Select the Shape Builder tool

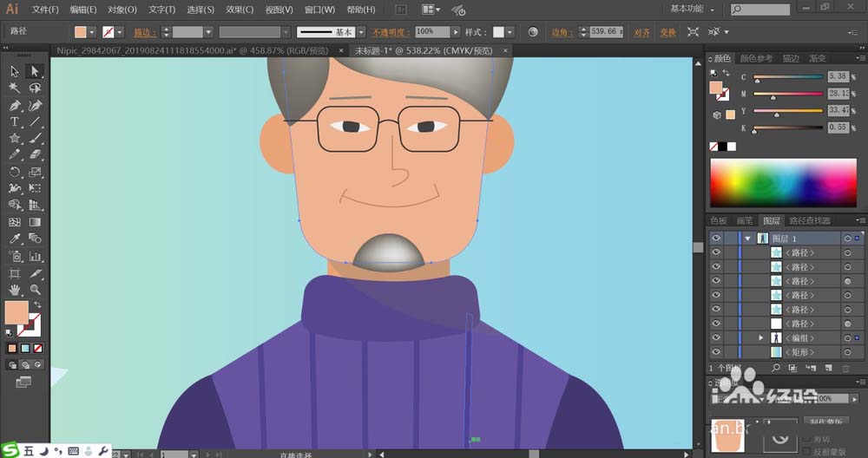pos(15,206)
